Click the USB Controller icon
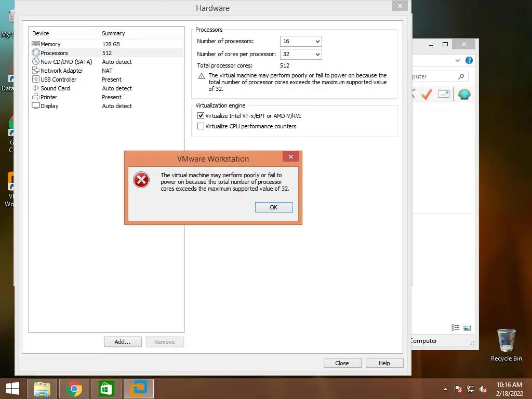 [36, 79]
